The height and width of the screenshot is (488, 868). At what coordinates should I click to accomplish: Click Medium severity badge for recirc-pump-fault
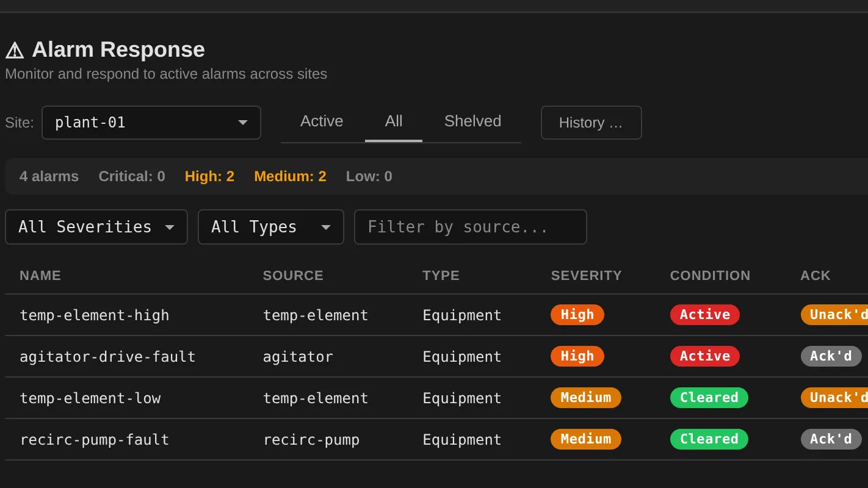tap(586, 439)
